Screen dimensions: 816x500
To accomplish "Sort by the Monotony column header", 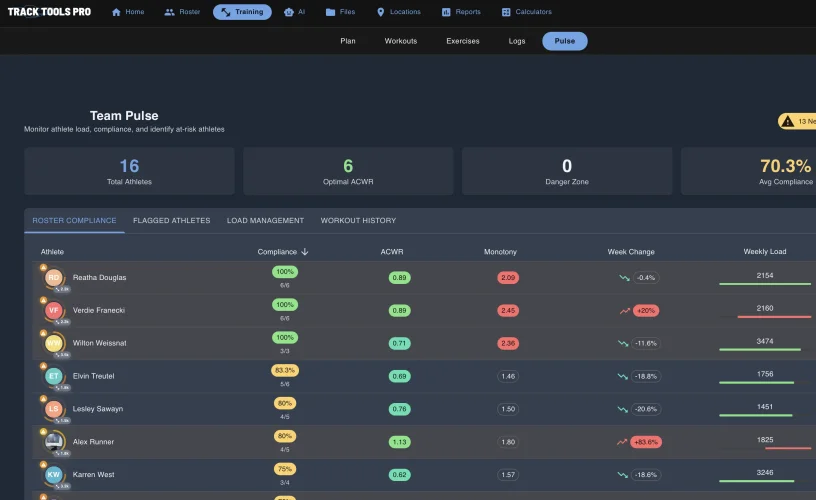I will 500,252.
